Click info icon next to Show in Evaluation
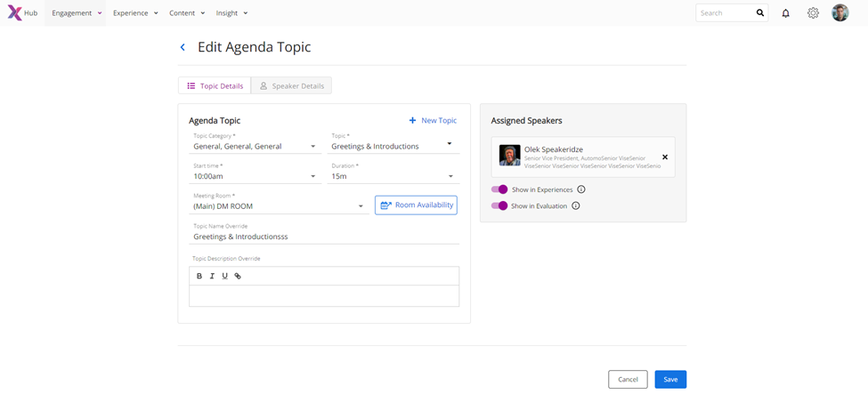 point(576,206)
